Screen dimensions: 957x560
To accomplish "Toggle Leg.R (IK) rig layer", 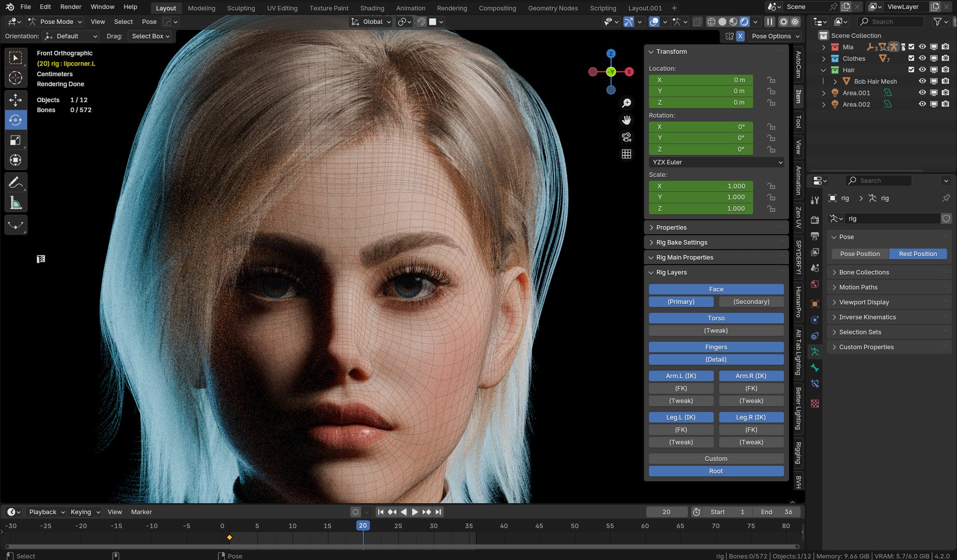I will click(x=751, y=417).
